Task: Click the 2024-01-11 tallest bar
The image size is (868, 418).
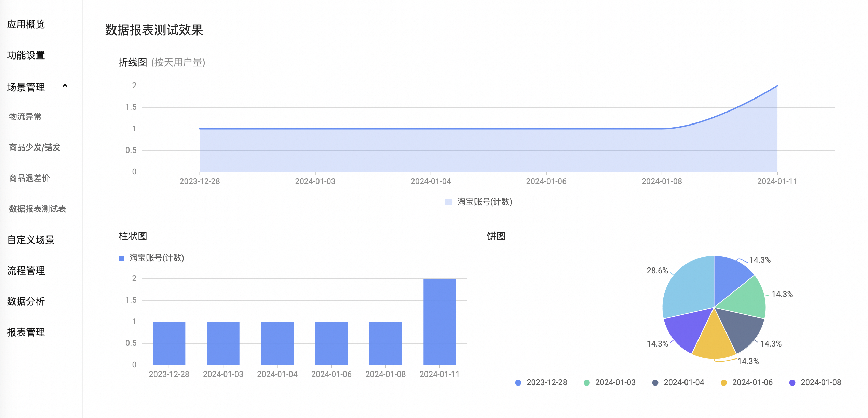Action: [439, 322]
